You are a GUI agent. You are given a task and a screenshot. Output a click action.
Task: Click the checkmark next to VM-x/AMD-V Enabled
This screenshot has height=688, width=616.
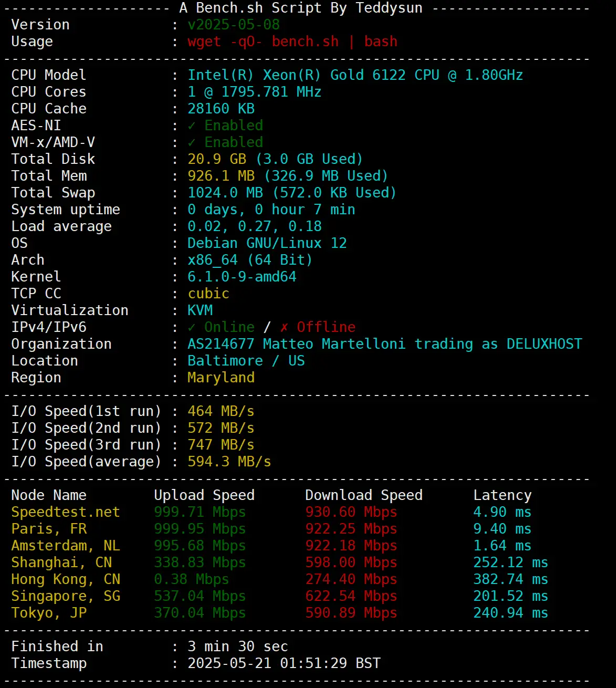pyautogui.click(x=192, y=142)
